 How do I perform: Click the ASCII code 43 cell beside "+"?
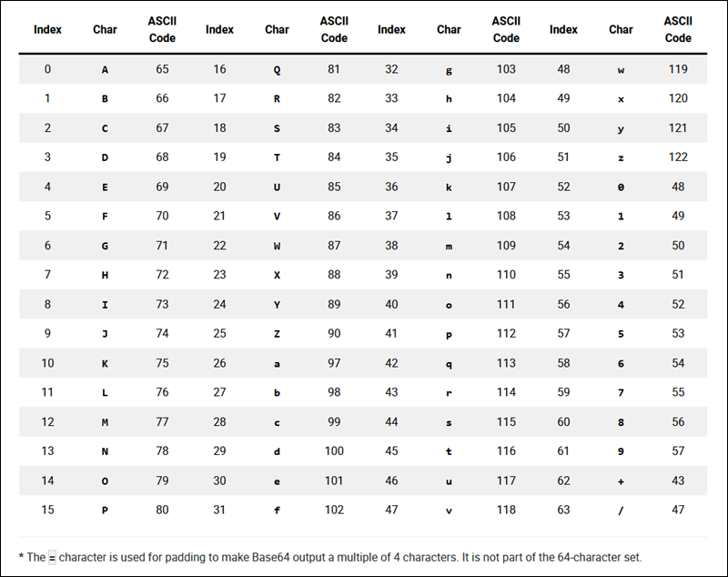coord(678,481)
